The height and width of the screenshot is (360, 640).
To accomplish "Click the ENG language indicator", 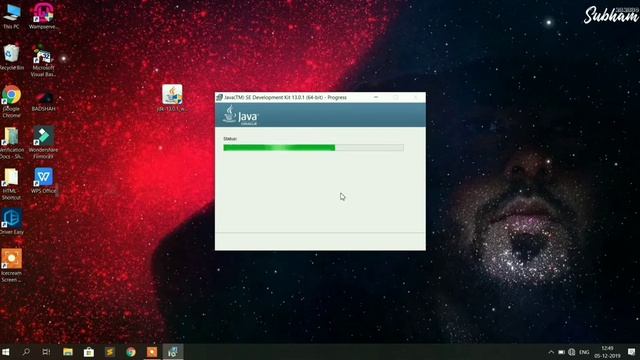I will coord(584,352).
